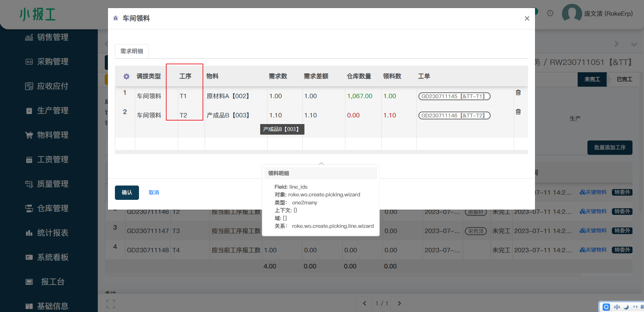
Task: Open 质量管理 in the sidebar
Action: [x=52, y=184]
